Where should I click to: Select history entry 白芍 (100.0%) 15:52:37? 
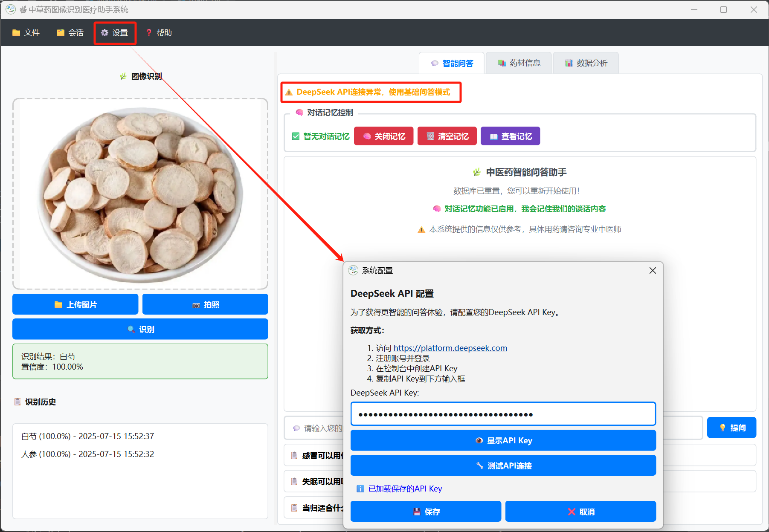pos(87,436)
